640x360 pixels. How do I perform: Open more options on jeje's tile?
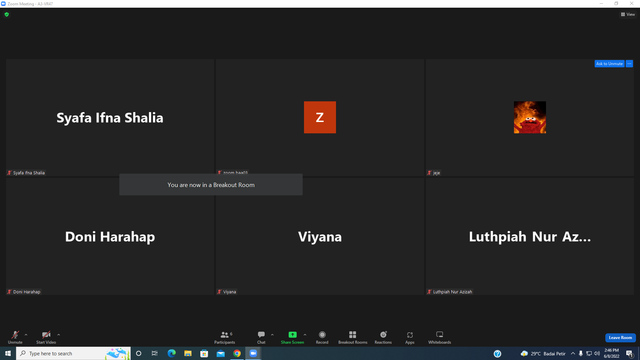629,64
